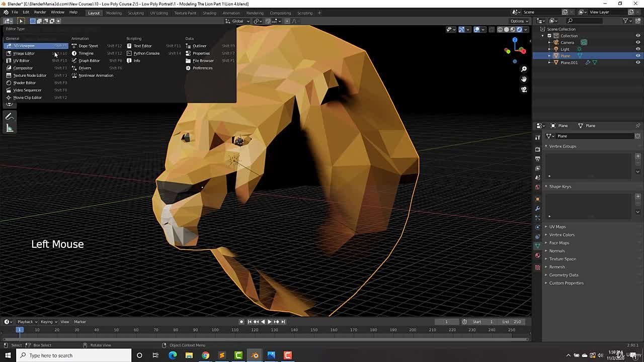Open the Scene properties tab
Screen dimensions: 644x362
[x=537, y=177]
